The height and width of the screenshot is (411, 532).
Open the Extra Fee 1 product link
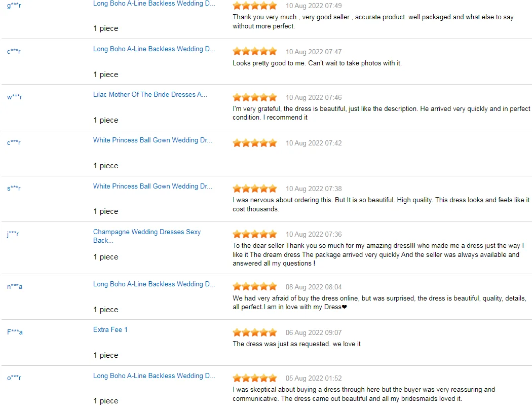point(110,330)
